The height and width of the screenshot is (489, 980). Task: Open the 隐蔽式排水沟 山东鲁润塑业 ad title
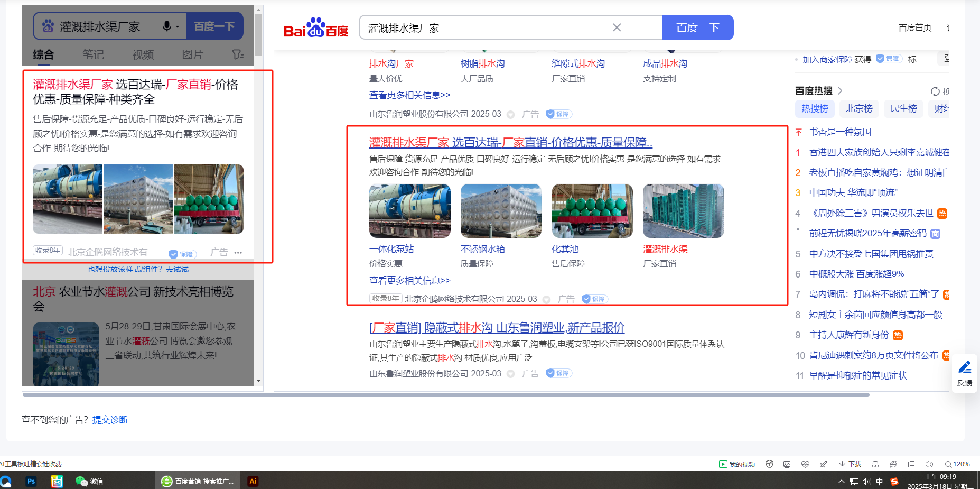click(x=497, y=328)
